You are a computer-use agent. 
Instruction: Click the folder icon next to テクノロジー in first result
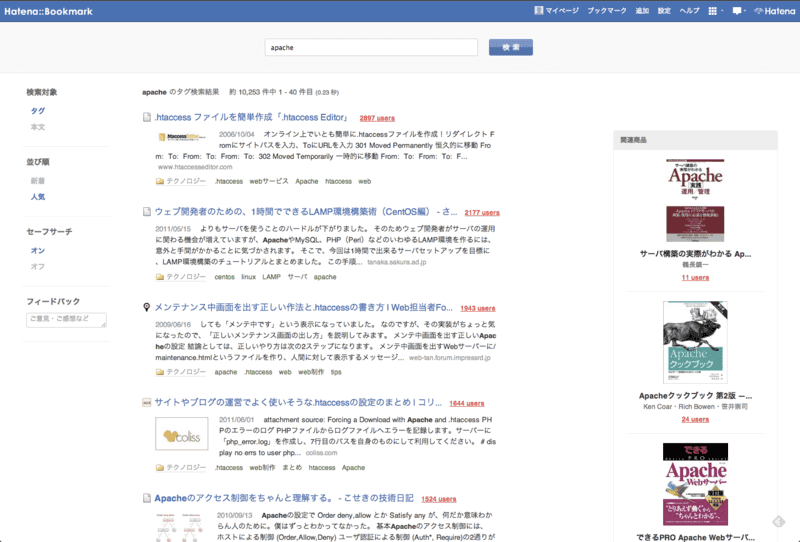coord(160,181)
